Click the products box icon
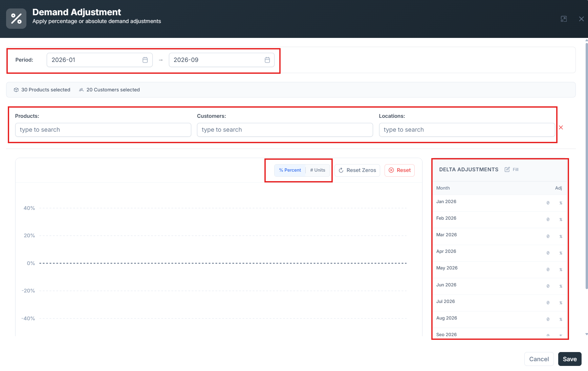Viewport: 588px width, 371px height. (x=16, y=90)
